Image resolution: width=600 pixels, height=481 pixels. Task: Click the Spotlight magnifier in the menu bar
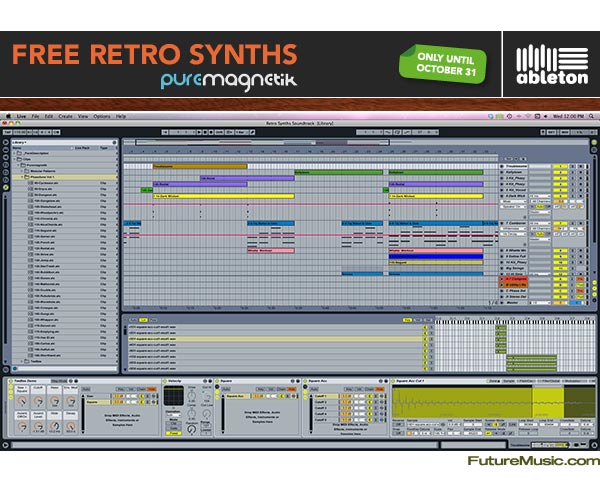591,116
